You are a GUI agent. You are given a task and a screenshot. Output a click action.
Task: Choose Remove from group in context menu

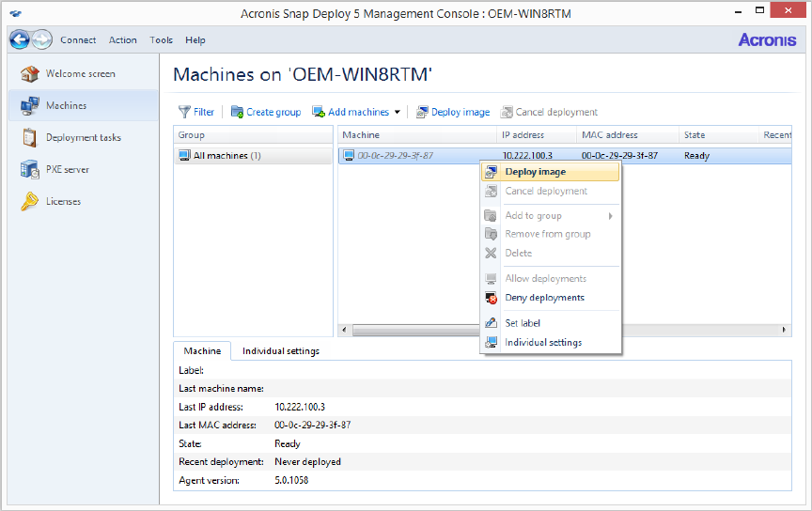point(551,234)
